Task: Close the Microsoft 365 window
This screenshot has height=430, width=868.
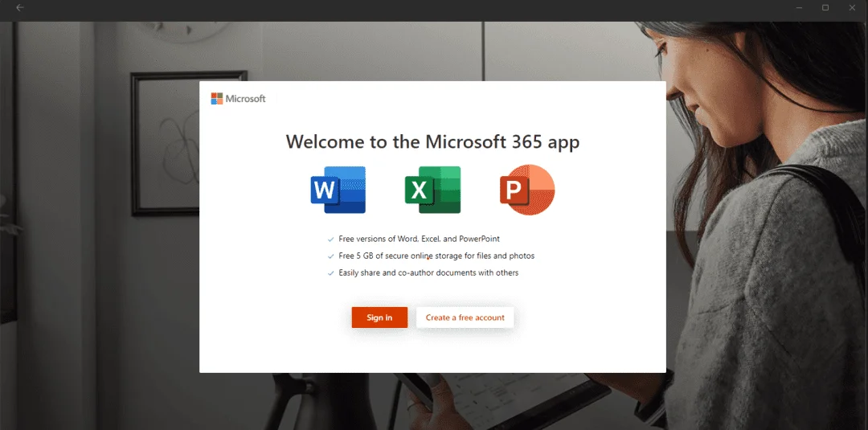Action: (x=852, y=8)
